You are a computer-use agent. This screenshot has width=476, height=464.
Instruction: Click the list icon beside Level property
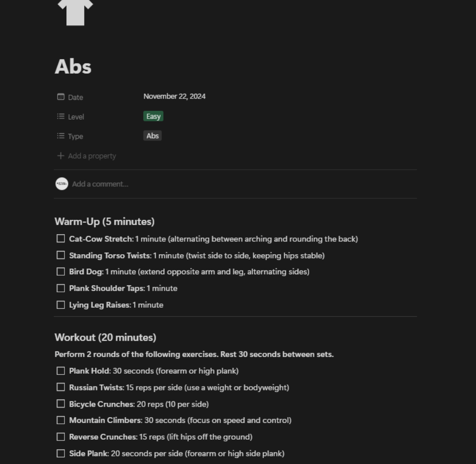(x=60, y=116)
